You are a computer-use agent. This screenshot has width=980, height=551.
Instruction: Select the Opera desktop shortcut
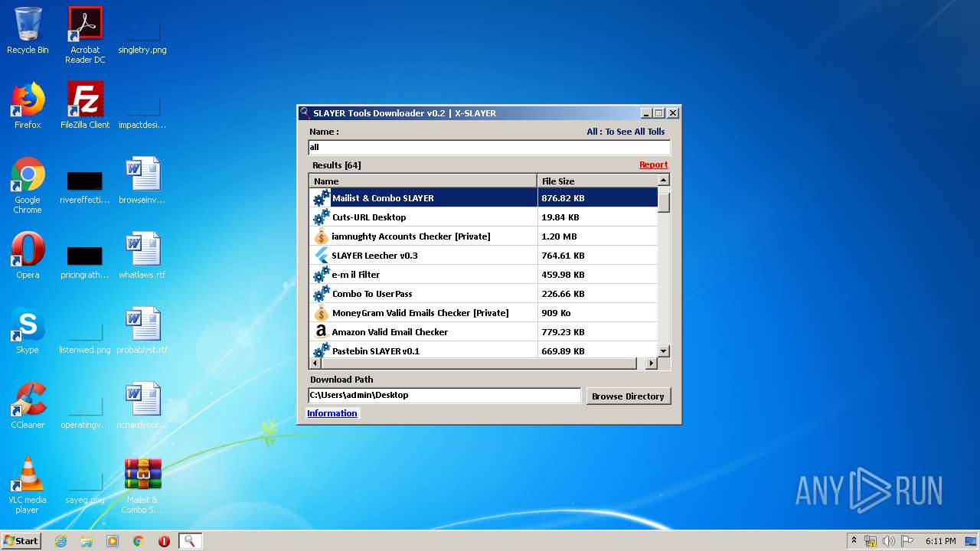28,256
